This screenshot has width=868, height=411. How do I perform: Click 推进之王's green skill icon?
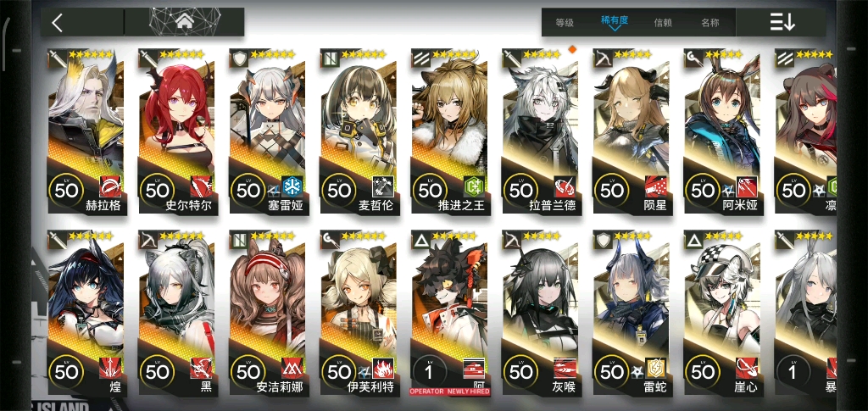473,186
